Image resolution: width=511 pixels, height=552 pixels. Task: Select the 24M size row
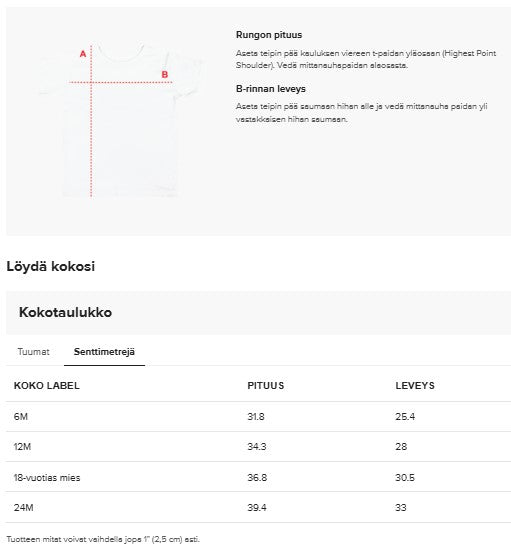(x=258, y=508)
